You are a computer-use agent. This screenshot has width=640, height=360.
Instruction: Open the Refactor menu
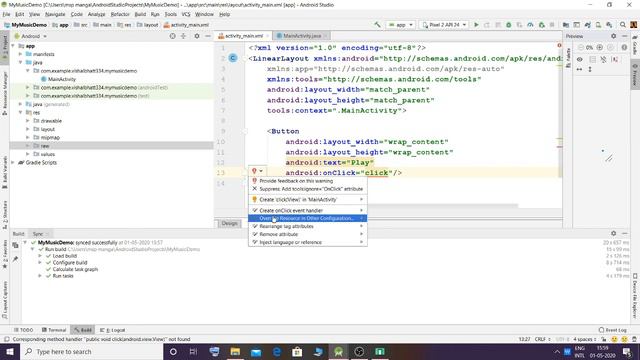[x=120, y=14]
